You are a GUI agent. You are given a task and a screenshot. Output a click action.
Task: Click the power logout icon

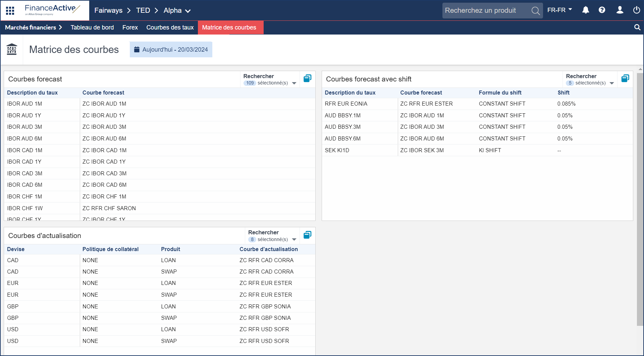pos(636,10)
